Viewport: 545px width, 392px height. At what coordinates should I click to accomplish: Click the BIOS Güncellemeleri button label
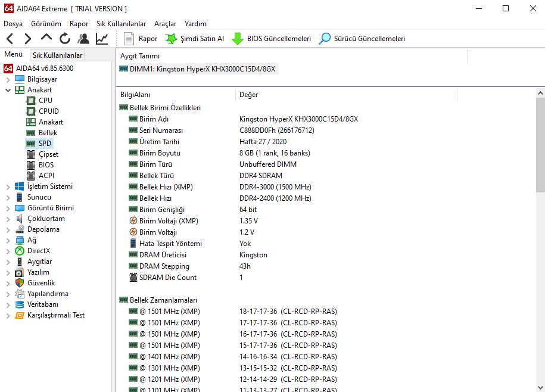click(279, 39)
